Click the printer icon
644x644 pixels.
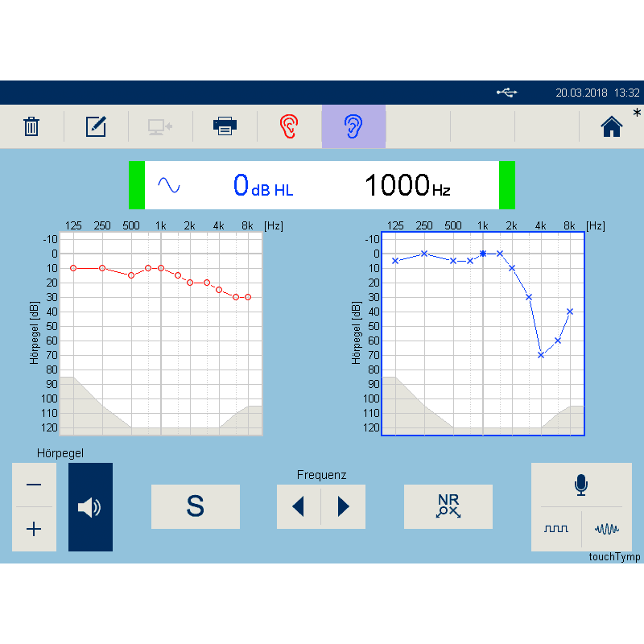click(x=225, y=126)
